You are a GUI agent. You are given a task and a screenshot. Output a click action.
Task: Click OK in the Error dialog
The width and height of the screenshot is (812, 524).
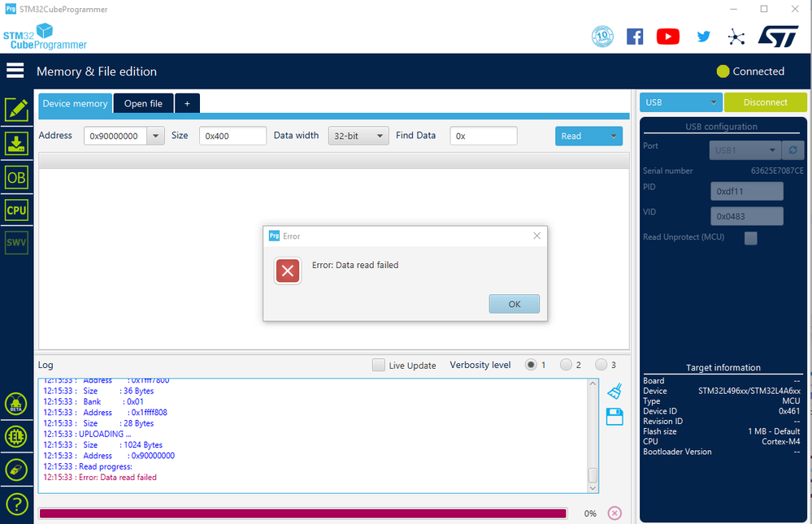[515, 304]
